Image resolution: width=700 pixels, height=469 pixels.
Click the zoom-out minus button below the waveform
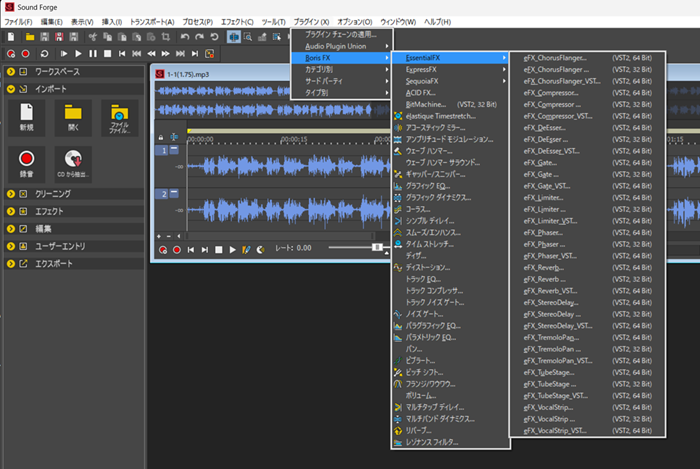point(169,236)
